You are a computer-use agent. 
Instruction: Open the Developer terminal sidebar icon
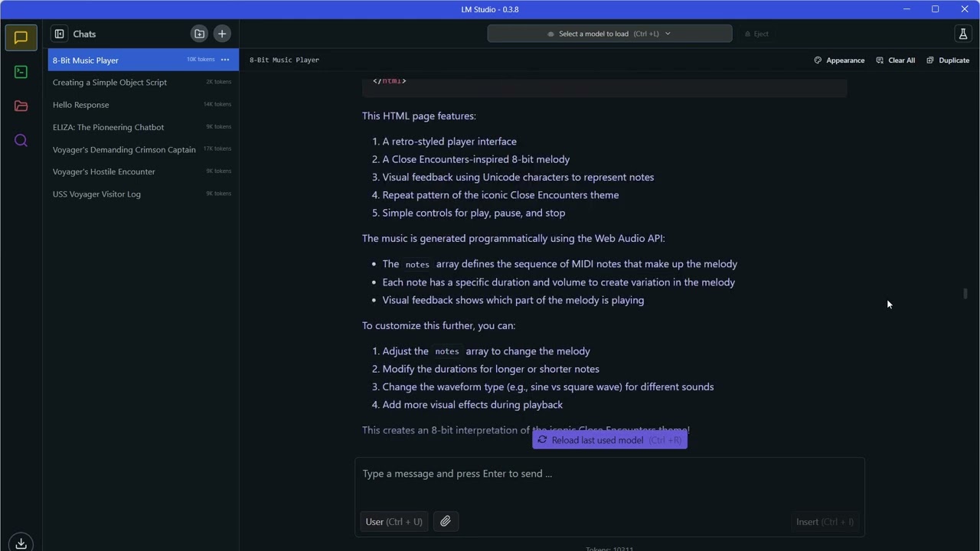[x=21, y=72]
